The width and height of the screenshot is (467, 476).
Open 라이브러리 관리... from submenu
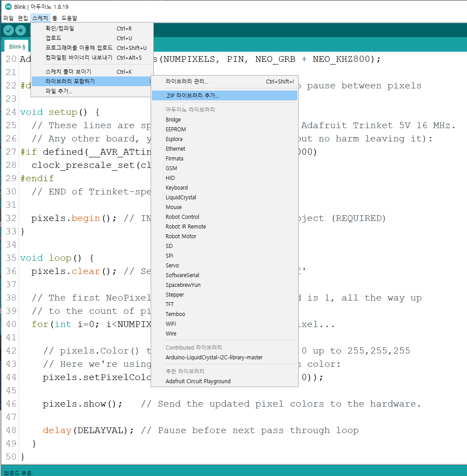[x=224, y=81]
